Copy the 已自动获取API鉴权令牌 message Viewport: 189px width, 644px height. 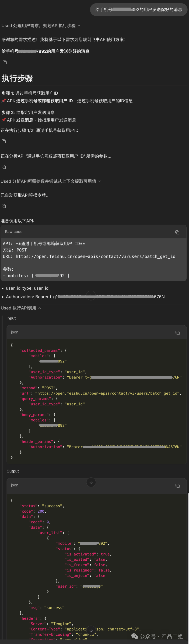pyautogui.click(x=4, y=206)
